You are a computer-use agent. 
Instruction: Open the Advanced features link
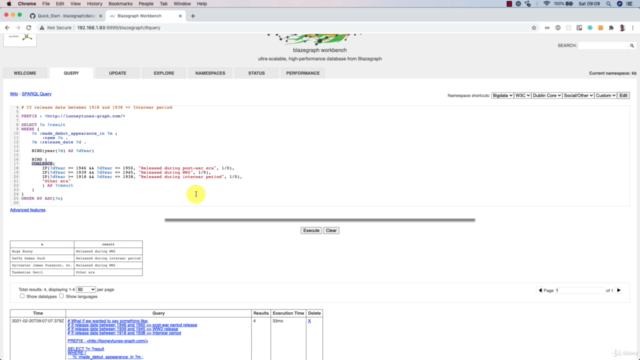pyautogui.click(x=28, y=210)
